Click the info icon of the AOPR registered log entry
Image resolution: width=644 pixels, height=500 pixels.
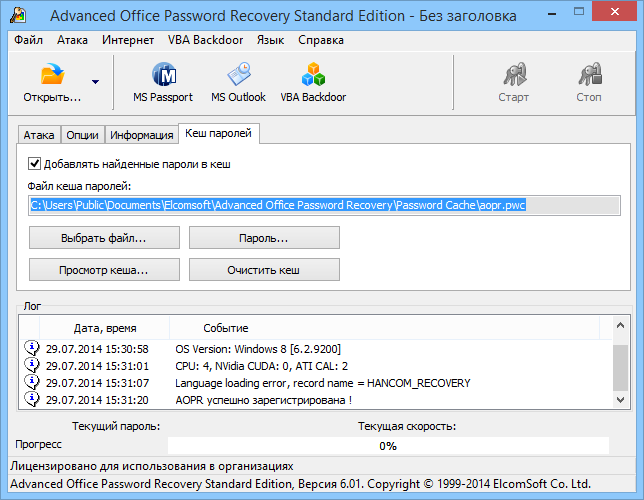pos(31,400)
